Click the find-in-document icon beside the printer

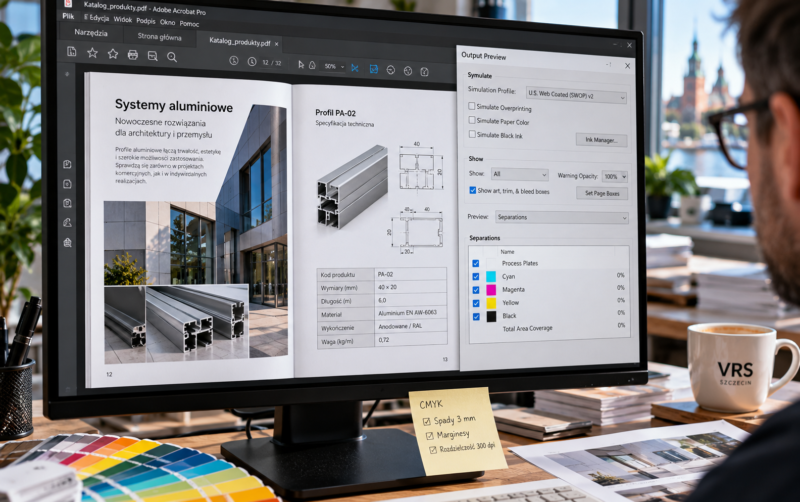[152, 56]
